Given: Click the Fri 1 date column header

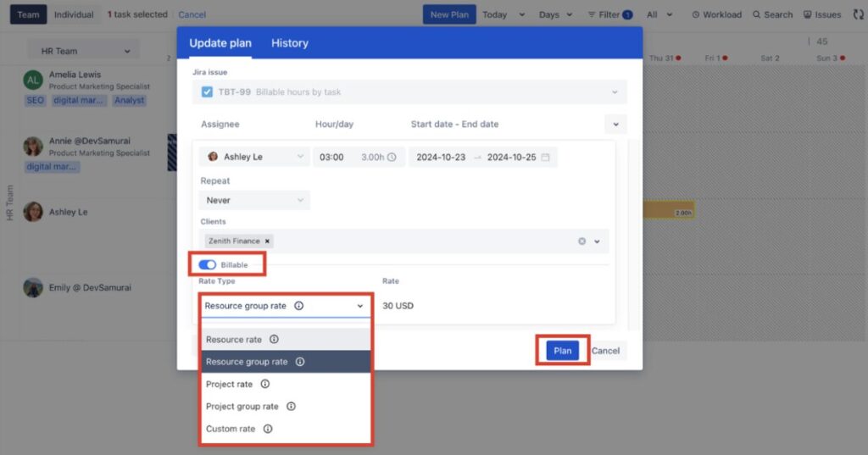Looking at the screenshot, I should pos(715,58).
